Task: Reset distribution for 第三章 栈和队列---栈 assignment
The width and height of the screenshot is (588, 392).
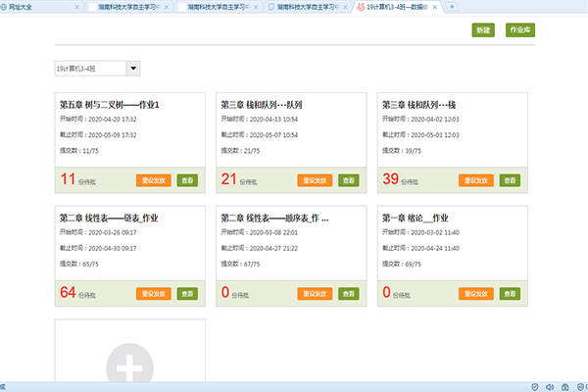Action: [475, 180]
